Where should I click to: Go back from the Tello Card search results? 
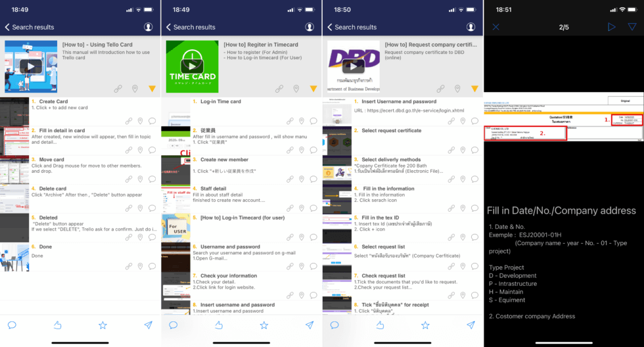coord(7,27)
